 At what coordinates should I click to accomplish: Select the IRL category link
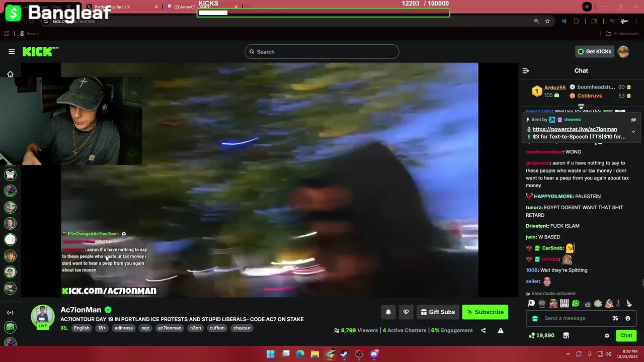coord(64,328)
